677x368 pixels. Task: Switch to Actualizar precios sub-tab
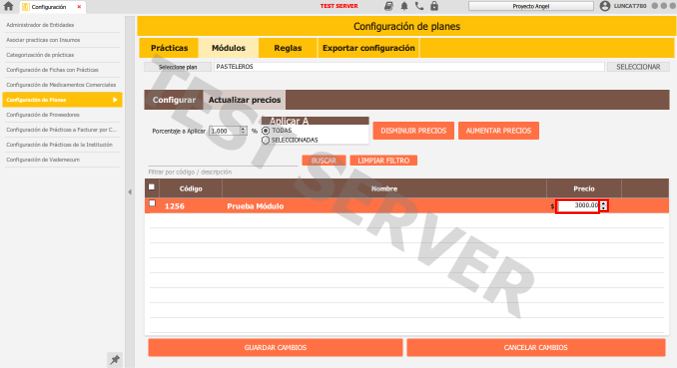tap(244, 100)
